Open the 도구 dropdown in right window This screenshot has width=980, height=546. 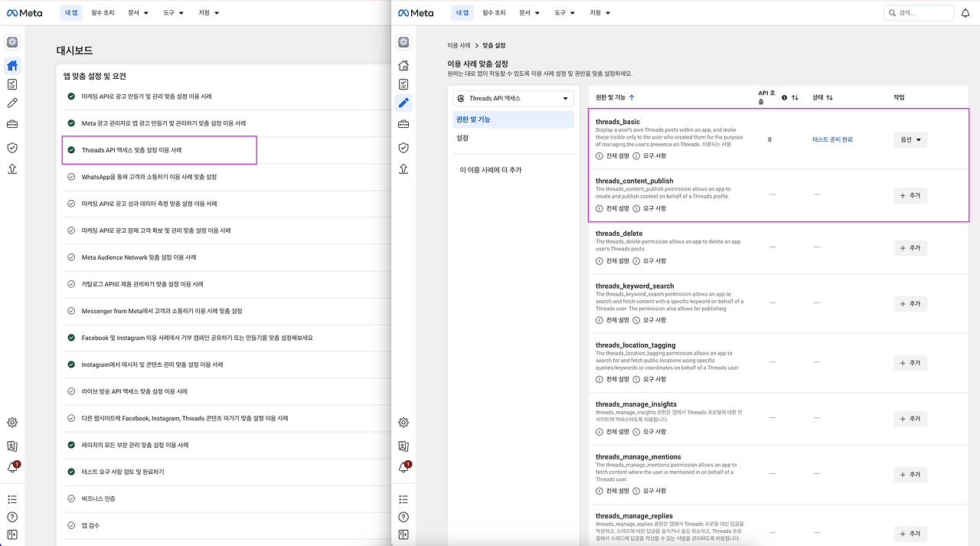click(x=565, y=13)
